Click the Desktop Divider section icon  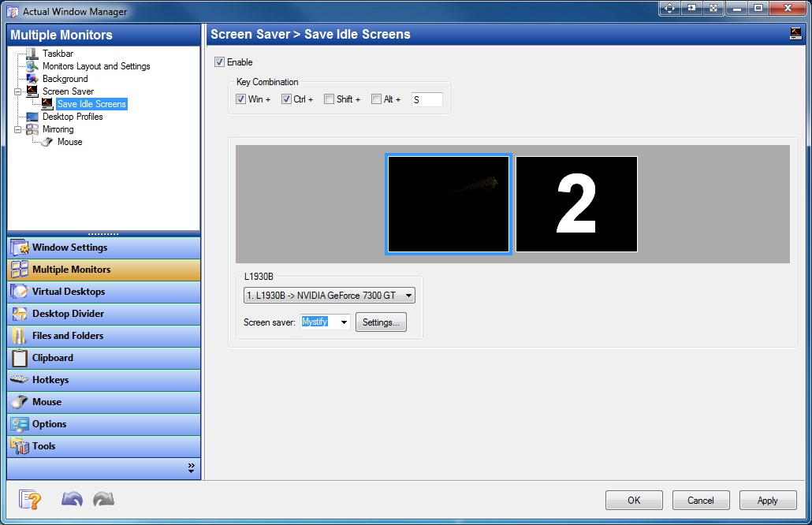(x=20, y=314)
